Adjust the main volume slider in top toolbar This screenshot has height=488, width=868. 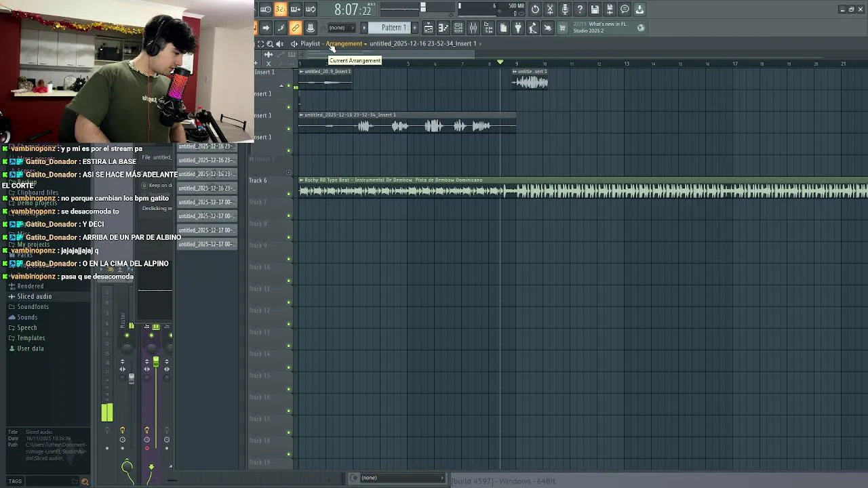point(422,8)
